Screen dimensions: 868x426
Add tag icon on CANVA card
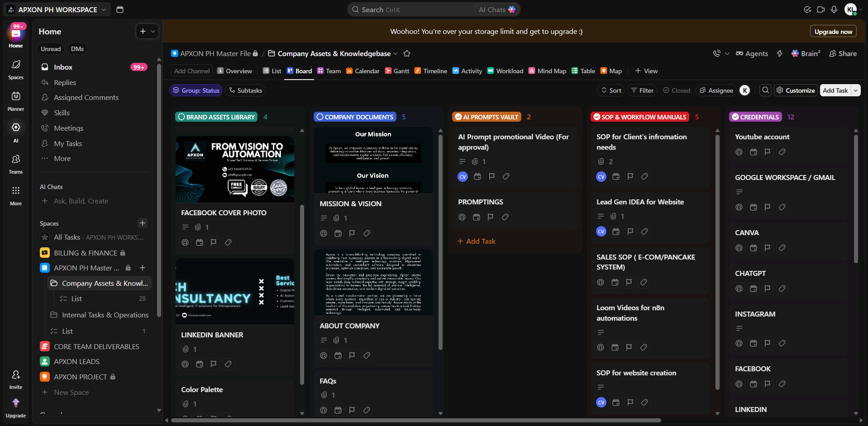click(x=782, y=248)
